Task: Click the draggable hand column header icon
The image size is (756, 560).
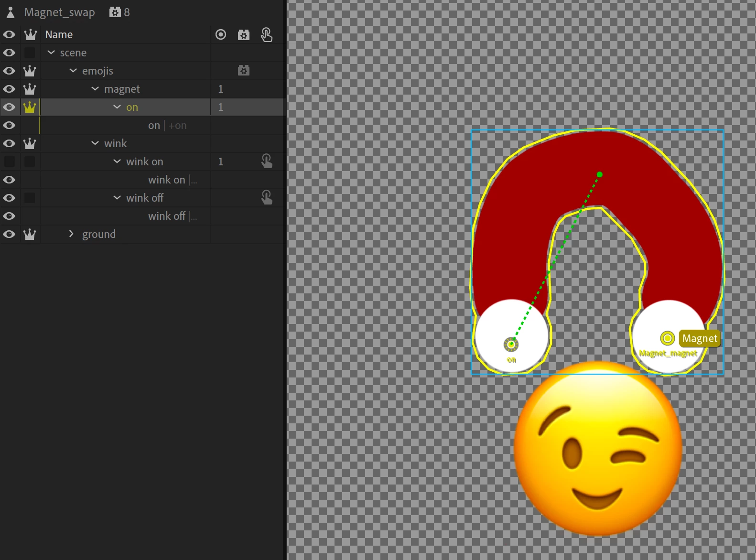Action: 267,34
